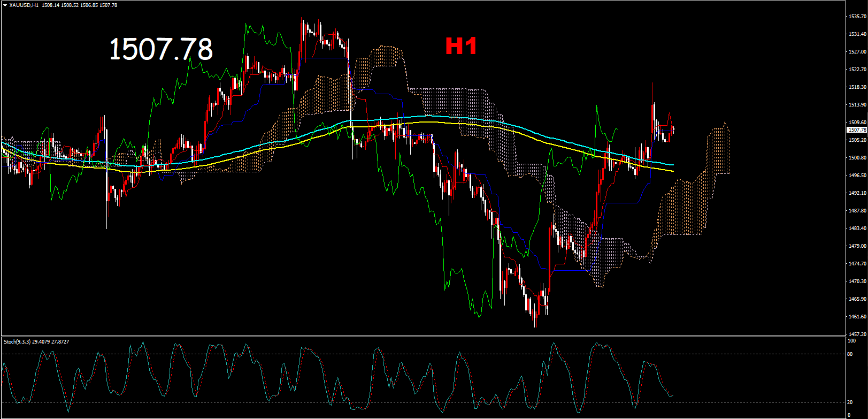Viewport: 868px width, 419px height.
Task: Click the 20 level on stochastic scale
Action: point(851,402)
